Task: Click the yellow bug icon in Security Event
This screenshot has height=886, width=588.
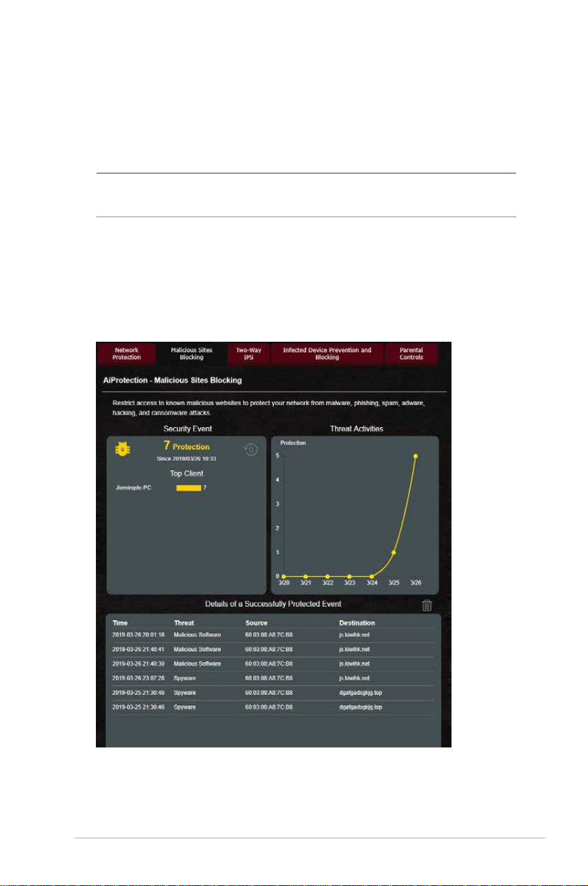Action: coord(125,450)
